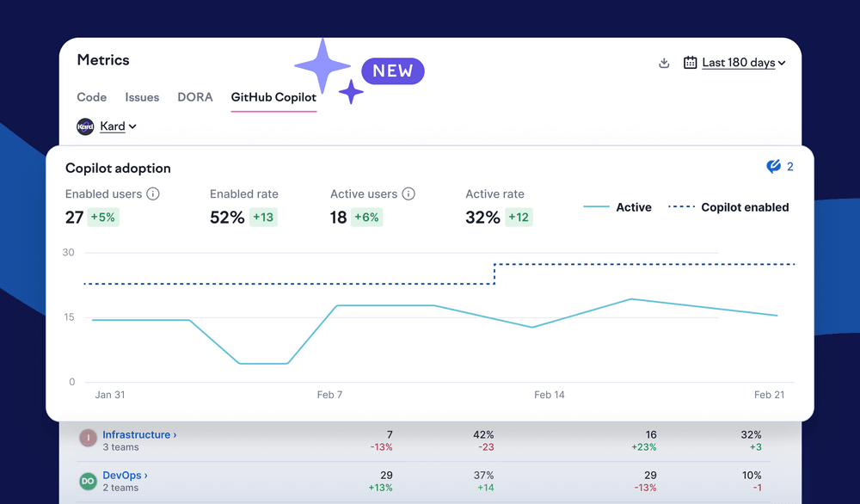Toggle the Active series in legend
The width and height of the screenshot is (860, 504).
pos(617,207)
